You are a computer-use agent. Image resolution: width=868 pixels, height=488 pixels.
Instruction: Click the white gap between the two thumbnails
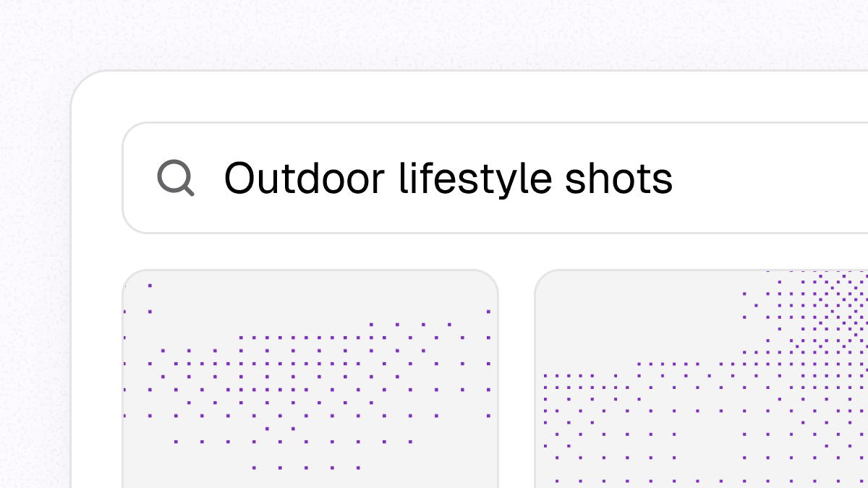[x=516, y=379]
